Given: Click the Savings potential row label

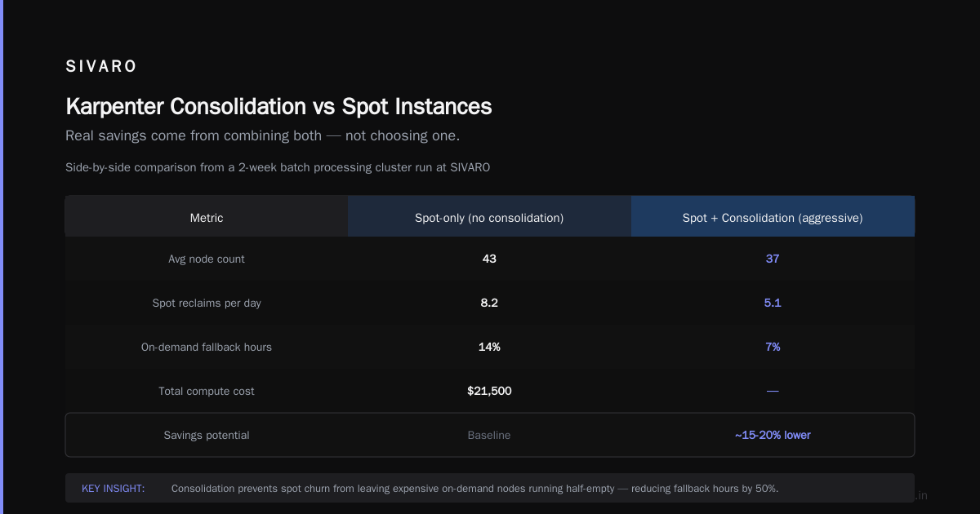Looking at the screenshot, I should [x=207, y=435].
